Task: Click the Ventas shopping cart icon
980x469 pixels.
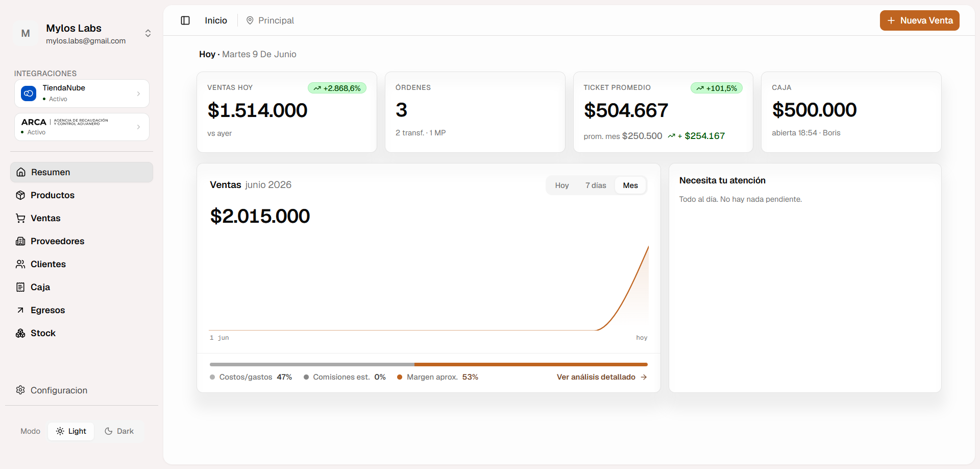Action: pyautogui.click(x=20, y=218)
